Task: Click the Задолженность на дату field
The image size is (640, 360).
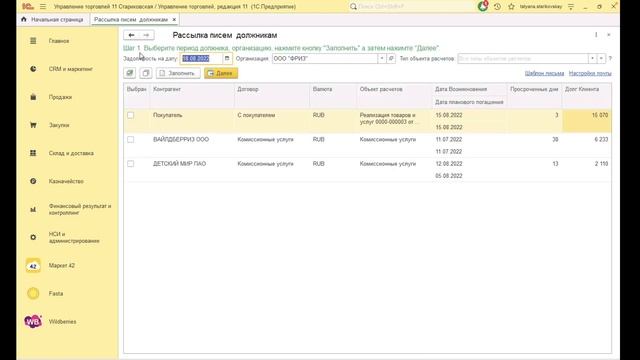Action: point(202,59)
